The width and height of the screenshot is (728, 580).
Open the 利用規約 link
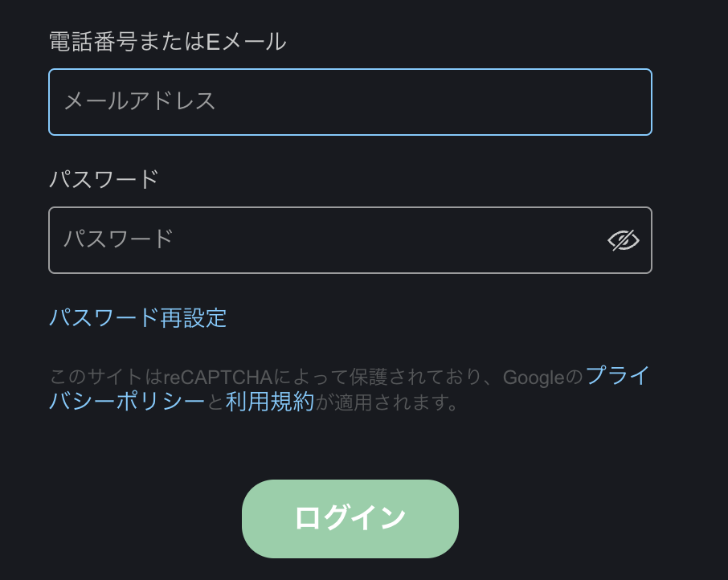pos(270,402)
